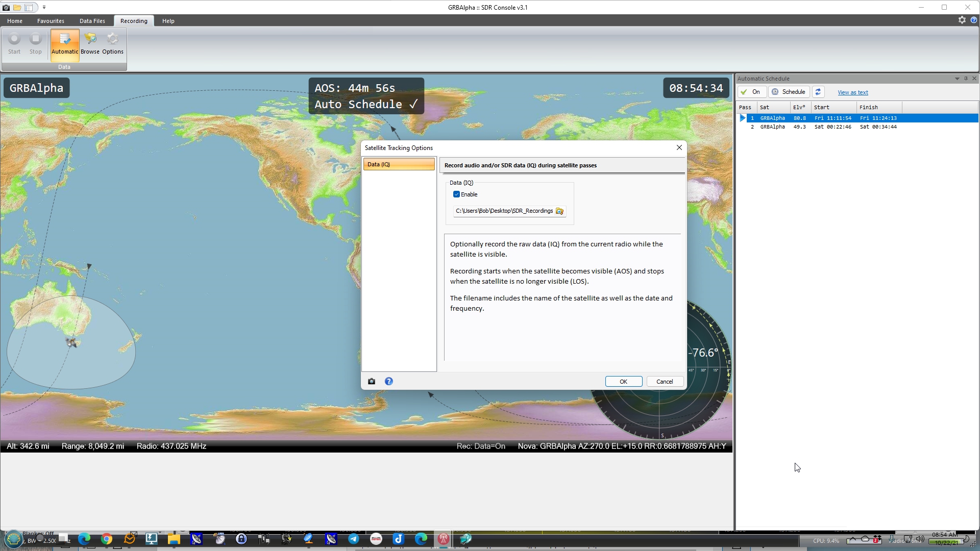Expand Automatic Schedule panel dropdown arrow
Image resolution: width=980 pixels, height=551 pixels.
pos(957,79)
